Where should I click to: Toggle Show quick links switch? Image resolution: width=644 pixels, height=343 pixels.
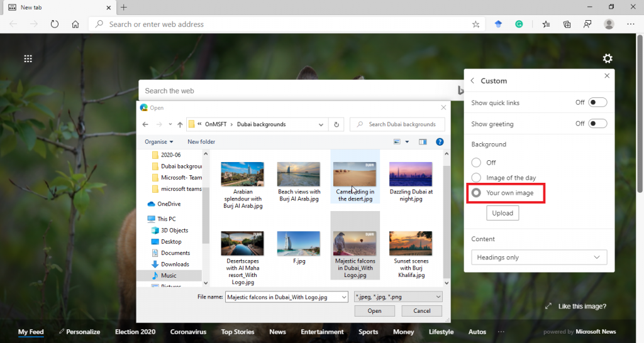[x=597, y=102]
